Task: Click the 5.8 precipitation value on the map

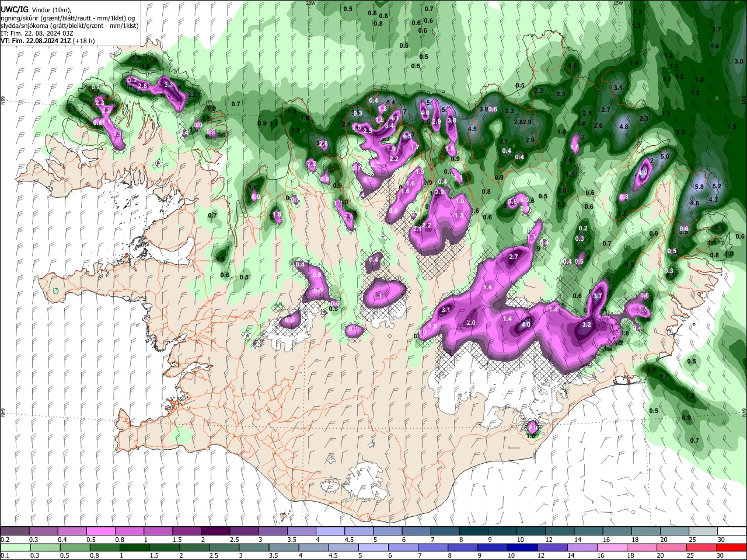Action: [x=700, y=187]
